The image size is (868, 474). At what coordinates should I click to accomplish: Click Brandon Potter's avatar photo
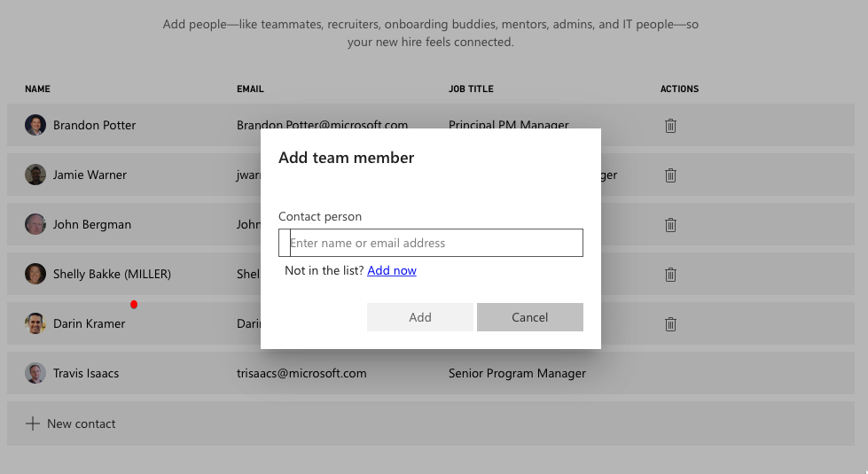(x=35, y=125)
